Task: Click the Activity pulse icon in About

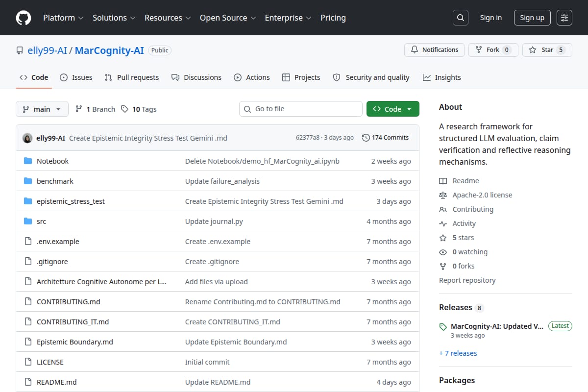Action: (x=443, y=223)
